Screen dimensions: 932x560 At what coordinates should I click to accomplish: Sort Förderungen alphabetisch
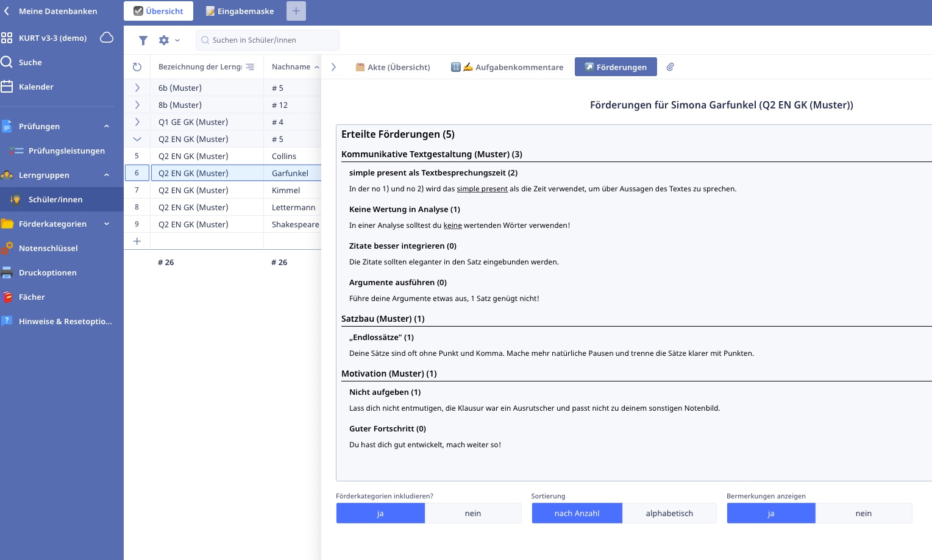669,513
